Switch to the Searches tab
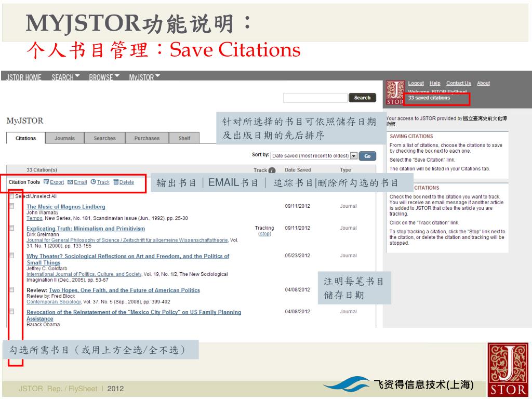Viewport: 532px width, 399px height. click(x=104, y=138)
